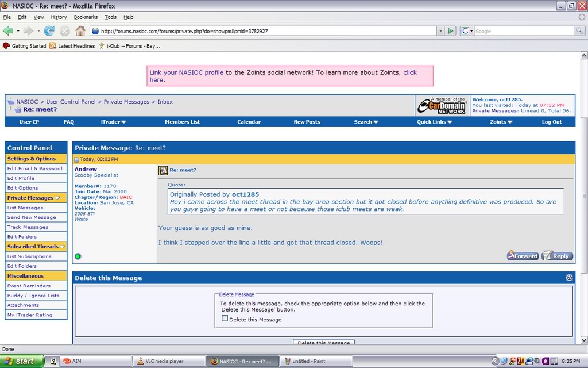Viewport: 588px width, 368px height.
Task: Switch to VLC media player in taskbar
Action: [169, 361]
